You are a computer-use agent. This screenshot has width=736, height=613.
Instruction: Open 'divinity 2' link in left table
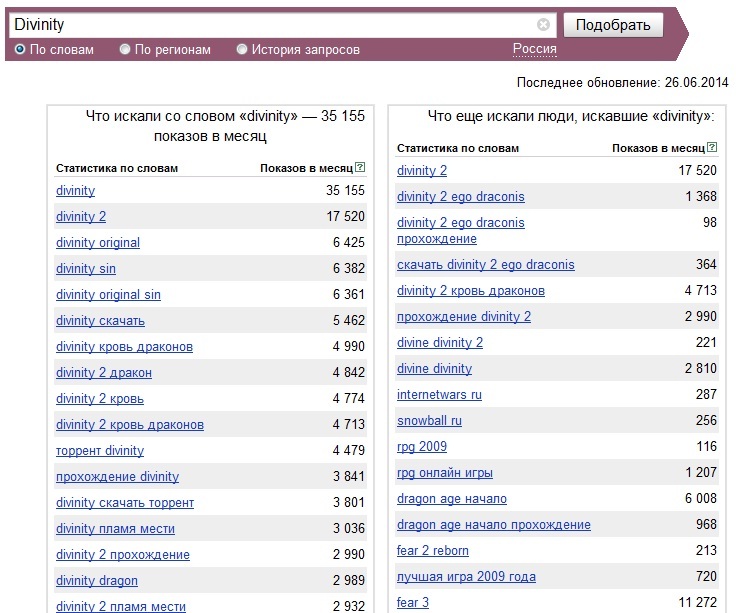pos(81,216)
